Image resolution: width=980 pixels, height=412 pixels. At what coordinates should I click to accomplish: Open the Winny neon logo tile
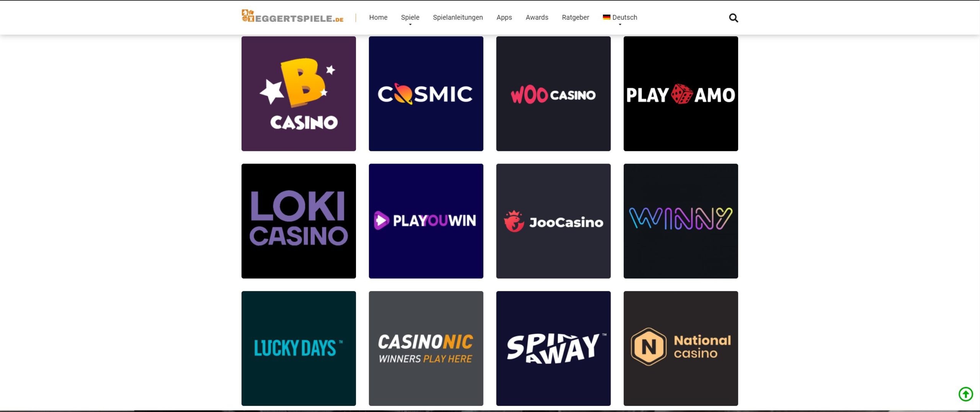681,221
